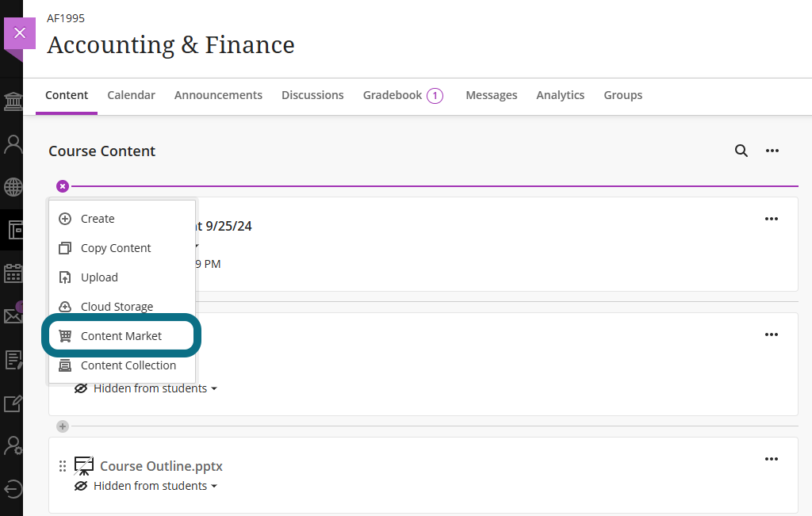Image resolution: width=812 pixels, height=516 pixels.
Task: Switch to the Announcements tab
Action: [218, 95]
